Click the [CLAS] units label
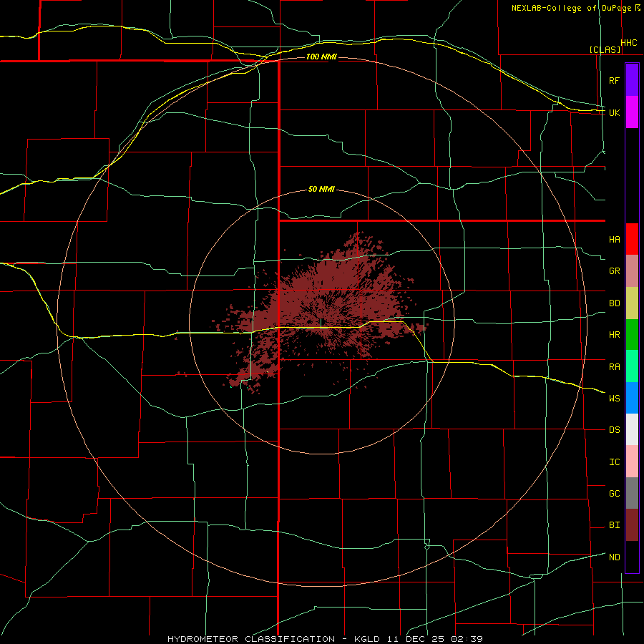The height and width of the screenshot is (644, 644). tap(605, 50)
